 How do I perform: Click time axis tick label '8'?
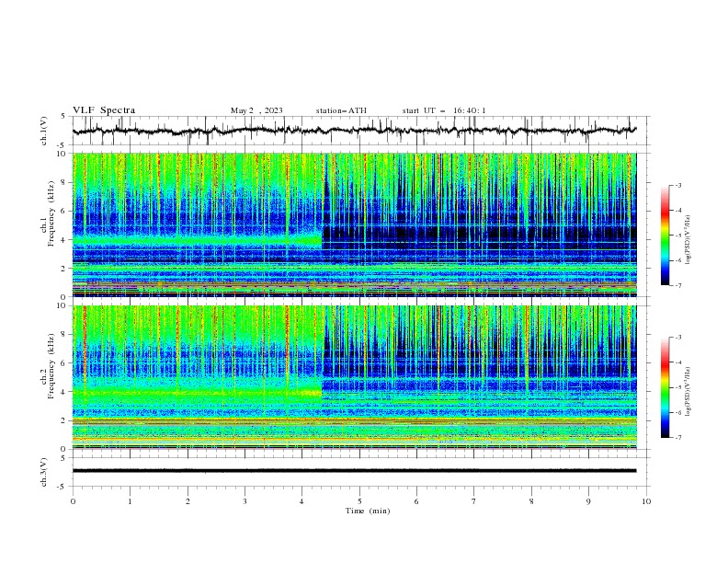(x=531, y=501)
